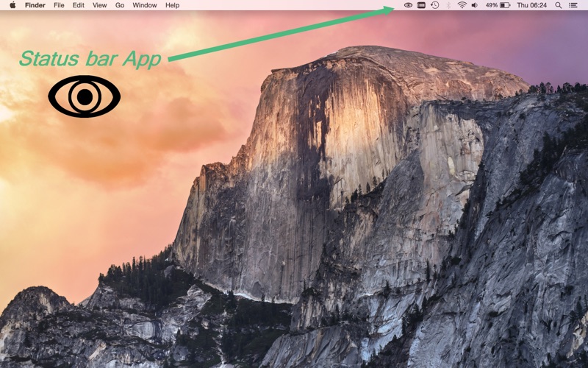The image size is (588, 368).
Task: Open the Finder menu
Action: [35, 5]
